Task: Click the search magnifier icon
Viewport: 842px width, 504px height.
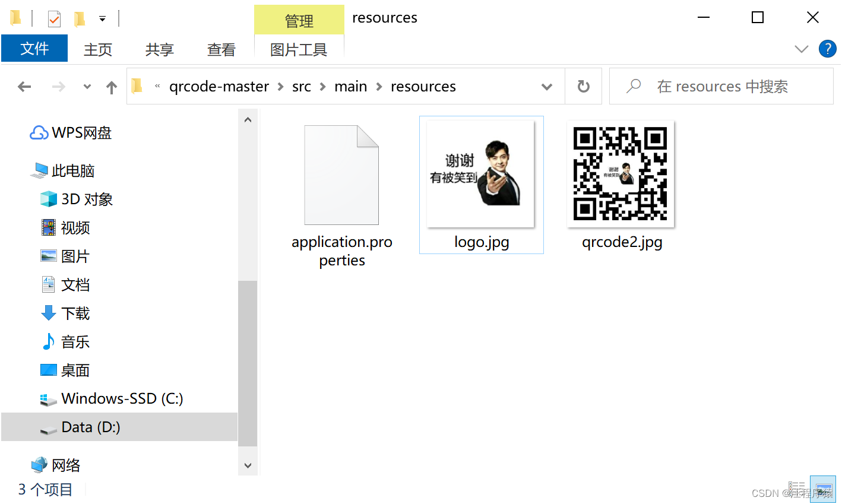Action: click(634, 86)
